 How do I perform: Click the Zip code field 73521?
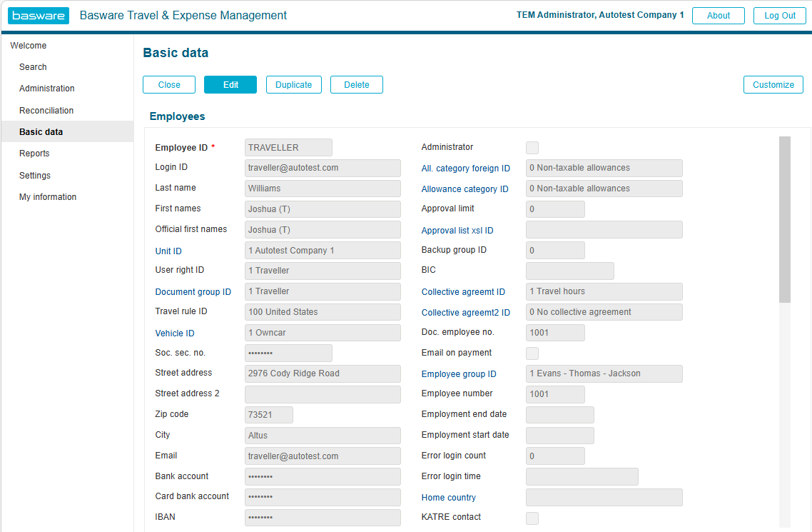point(269,415)
